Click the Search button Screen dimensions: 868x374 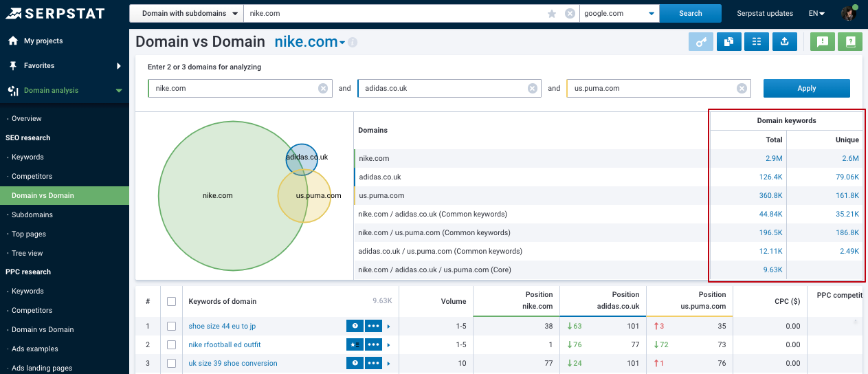tap(691, 13)
